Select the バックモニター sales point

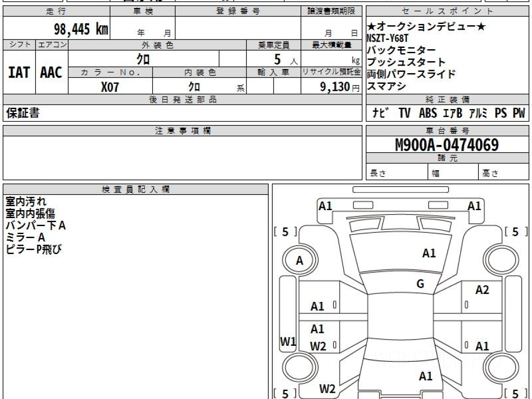[402, 50]
